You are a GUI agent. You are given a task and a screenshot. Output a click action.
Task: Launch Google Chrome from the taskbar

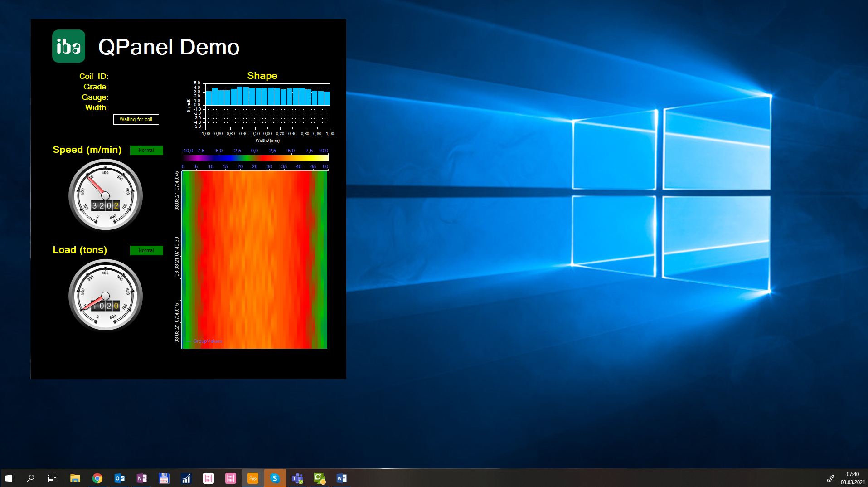[x=97, y=478]
